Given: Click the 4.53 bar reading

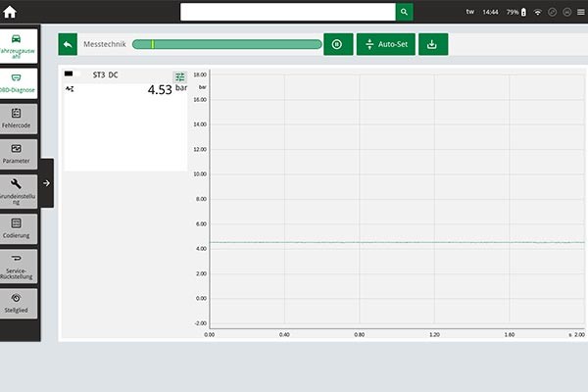Looking at the screenshot, I should coord(168,89).
